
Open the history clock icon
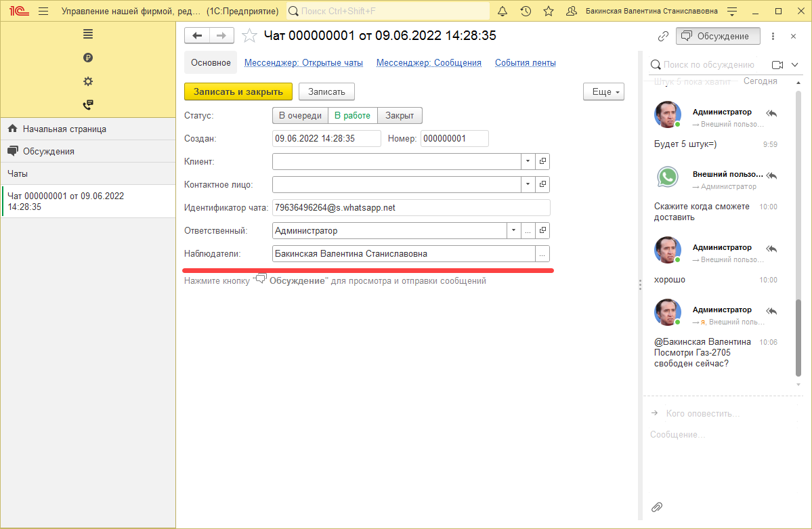tap(526, 12)
